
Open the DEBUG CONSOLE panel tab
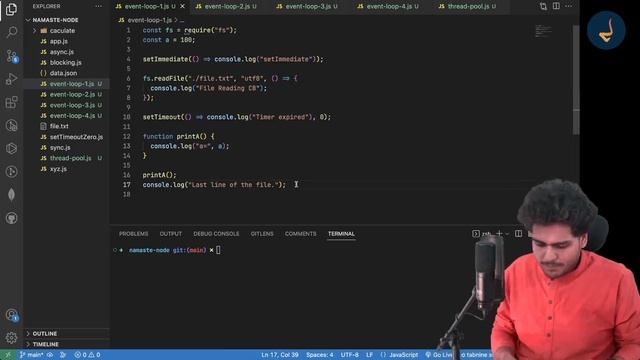216,234
